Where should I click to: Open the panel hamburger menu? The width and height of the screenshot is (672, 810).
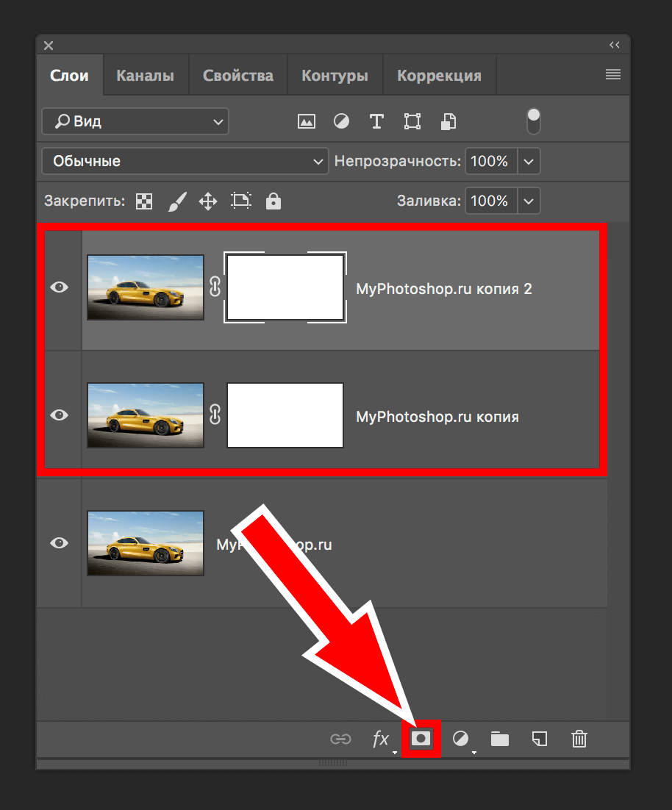point(612,74)
